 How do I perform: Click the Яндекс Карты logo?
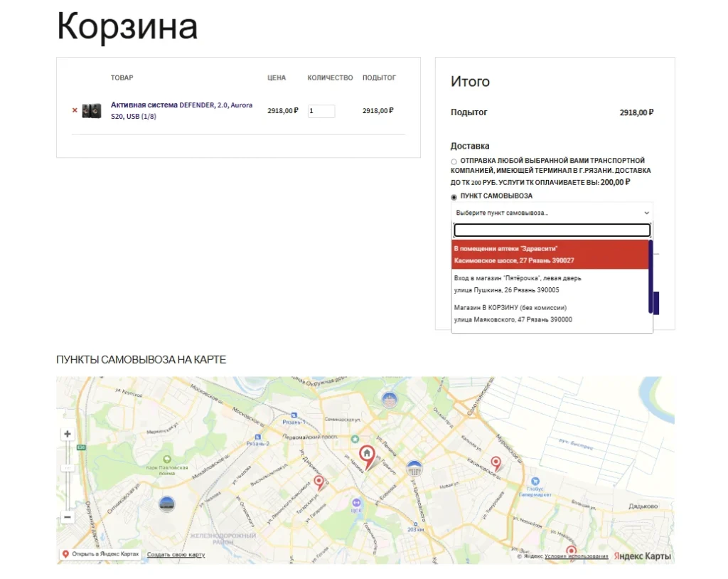click(x=642, y=556)
